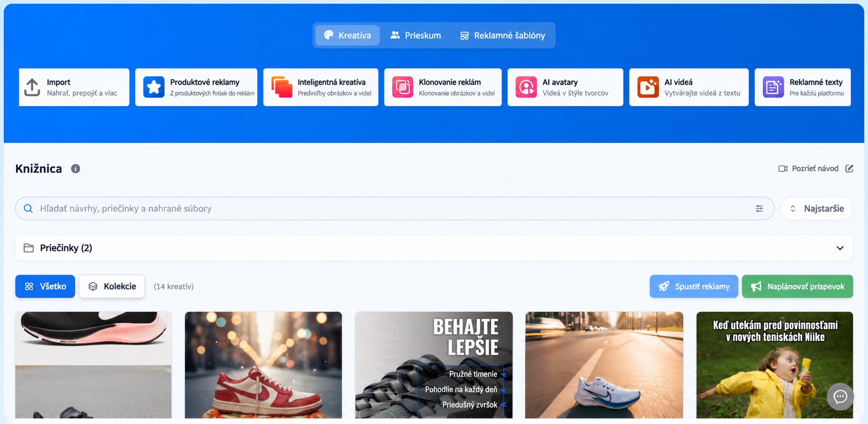Open the white sneaker on road thumbnail

(604, 365)
